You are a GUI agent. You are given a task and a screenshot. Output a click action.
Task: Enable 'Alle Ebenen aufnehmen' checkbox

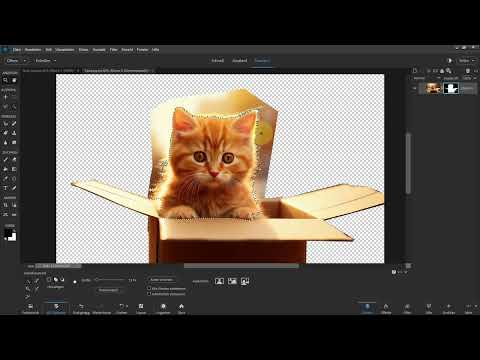[149, 288]
